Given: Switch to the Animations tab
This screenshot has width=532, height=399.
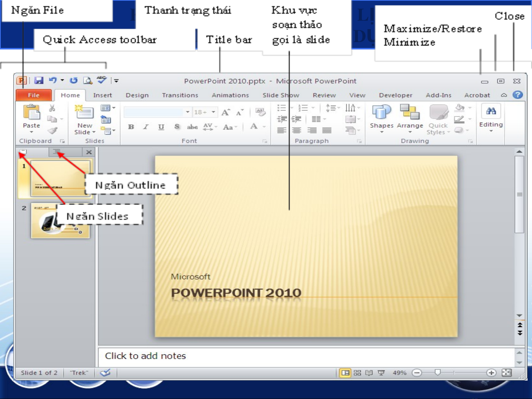Looking at the screenshot, I should pos(230,95).
